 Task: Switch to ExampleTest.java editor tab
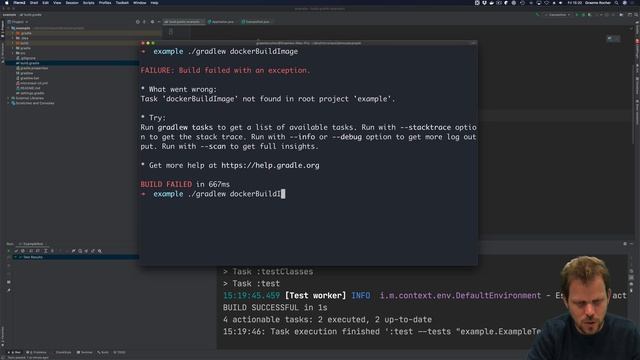256,22
